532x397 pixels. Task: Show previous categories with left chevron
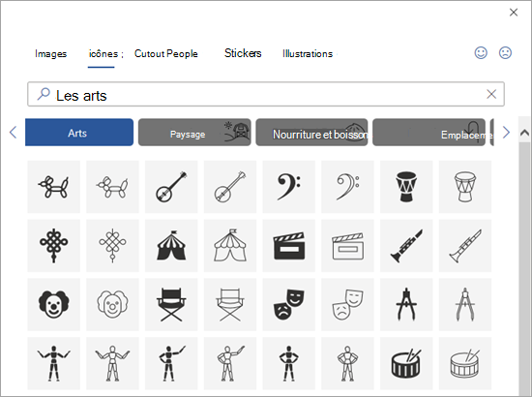tap(13, 133)
